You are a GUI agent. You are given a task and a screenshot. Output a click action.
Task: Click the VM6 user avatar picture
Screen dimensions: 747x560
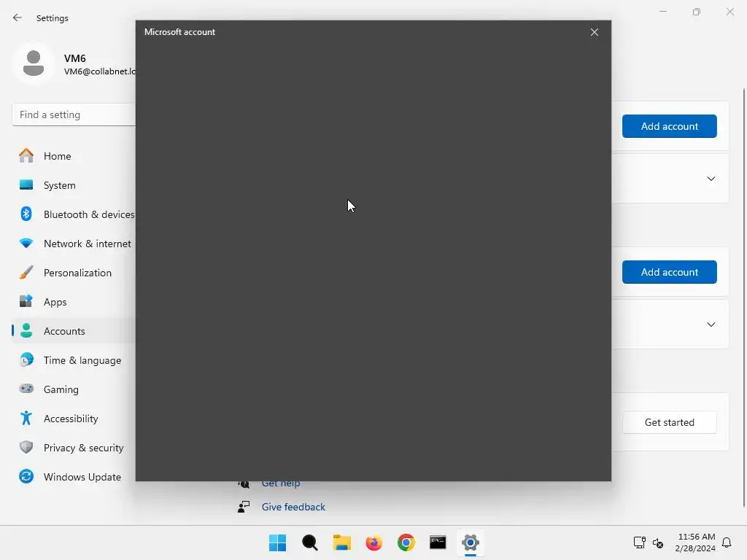click(x=34, y=63)
